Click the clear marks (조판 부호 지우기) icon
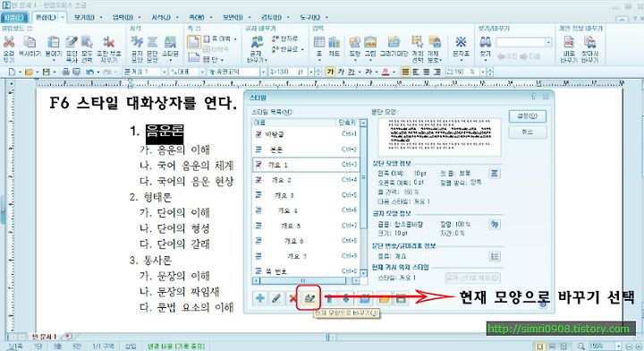The width and height of the screenshot is (644, 351). (x=109, y=42)
